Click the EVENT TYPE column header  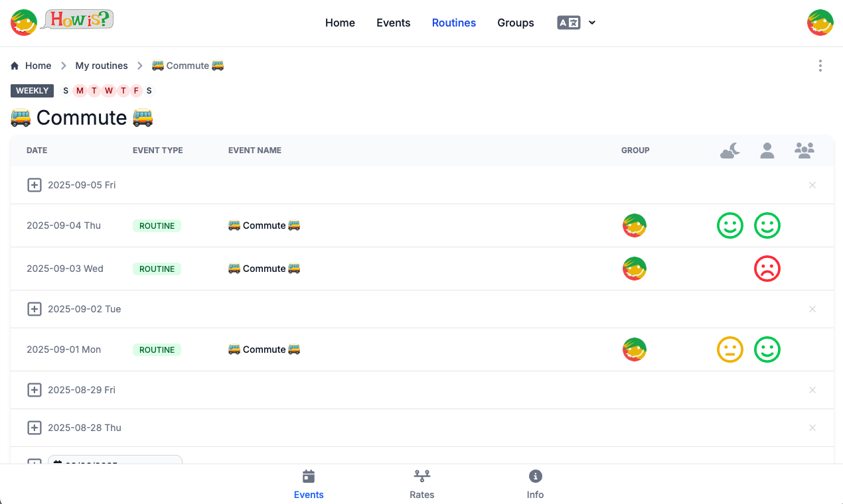(x=158, y=151)
